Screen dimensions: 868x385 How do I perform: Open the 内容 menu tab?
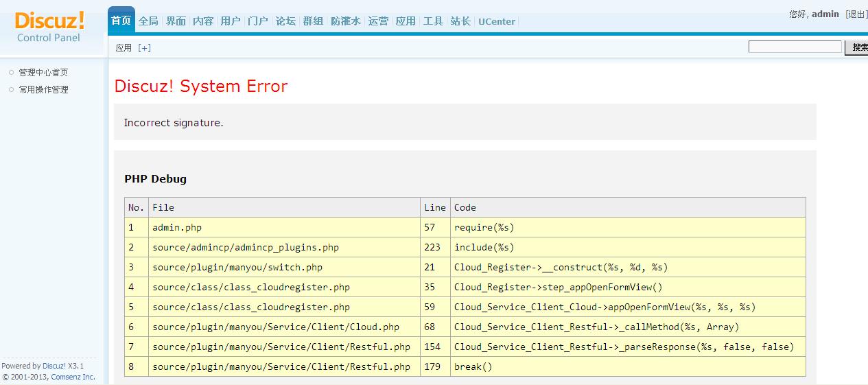[203, 21]
